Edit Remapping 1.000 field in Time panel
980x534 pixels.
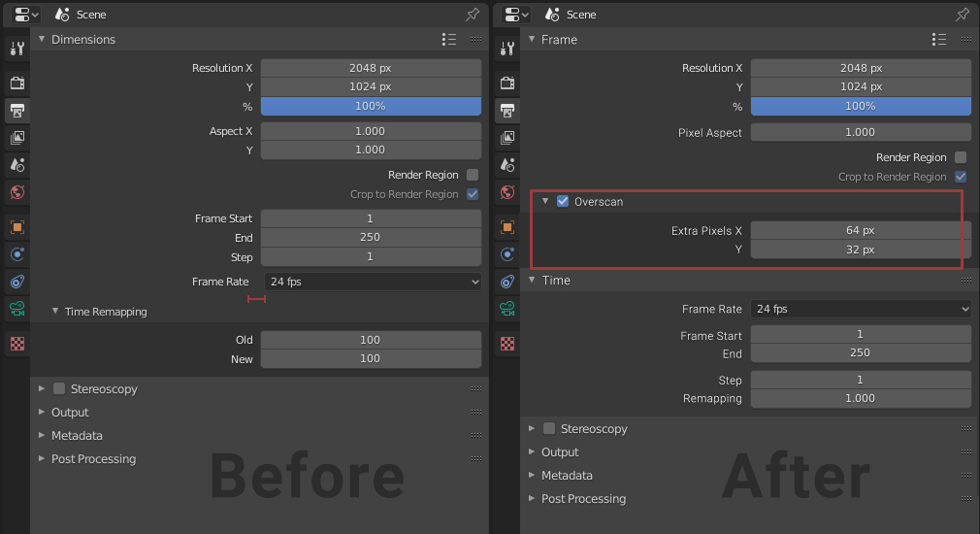861,398
